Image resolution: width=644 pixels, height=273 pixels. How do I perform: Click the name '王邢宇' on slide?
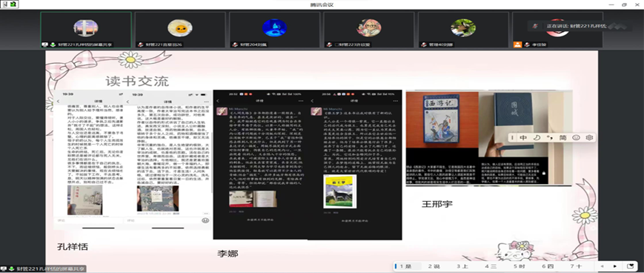pyautogui.click(x=437, y=203)
